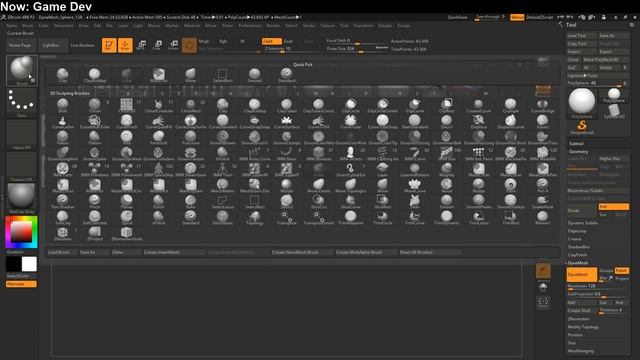Expand the ClayPolish section
The image size is (640, 360).
click(578, 255)
